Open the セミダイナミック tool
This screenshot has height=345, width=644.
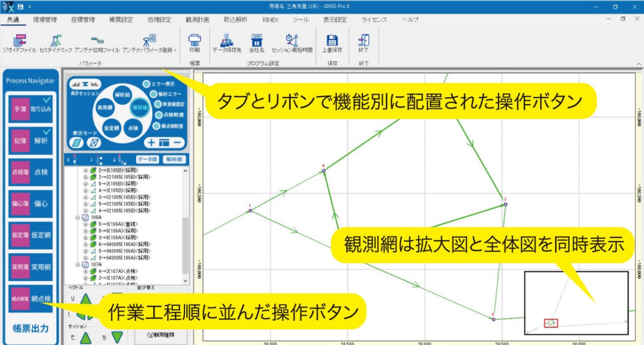pos(56,42)
